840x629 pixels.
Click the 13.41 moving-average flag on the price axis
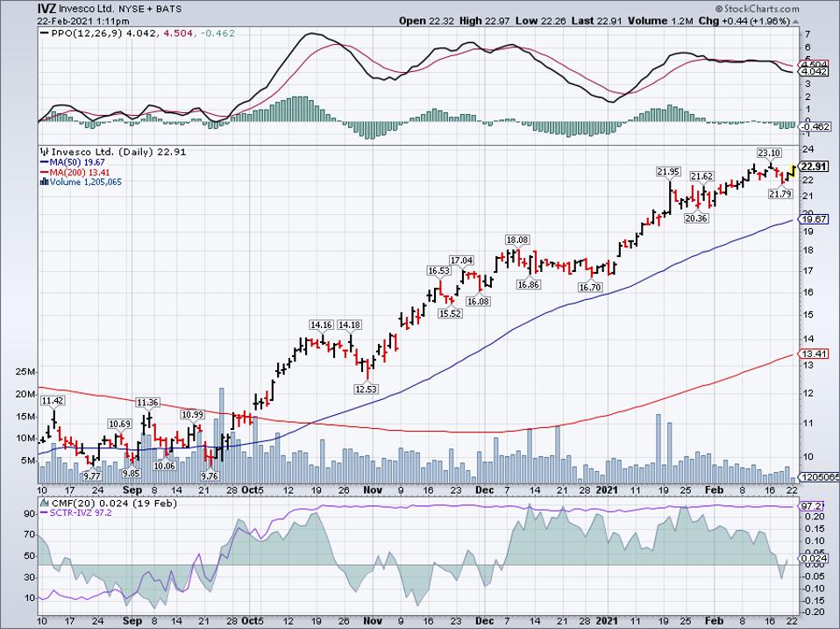point(814,354)
